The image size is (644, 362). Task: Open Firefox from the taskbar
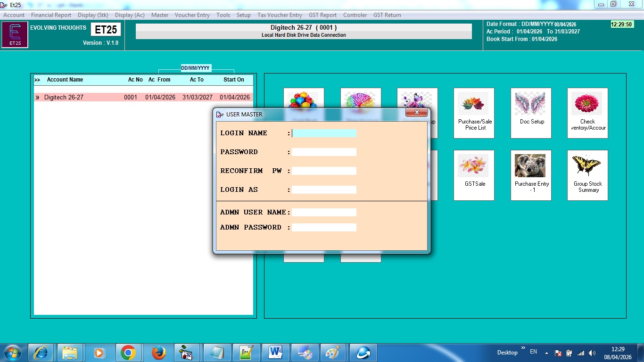point(159,353)
